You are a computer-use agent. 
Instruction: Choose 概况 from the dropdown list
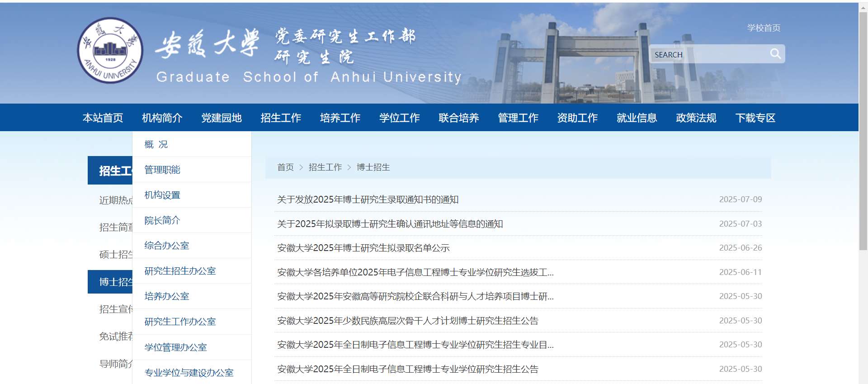point(156,144)
